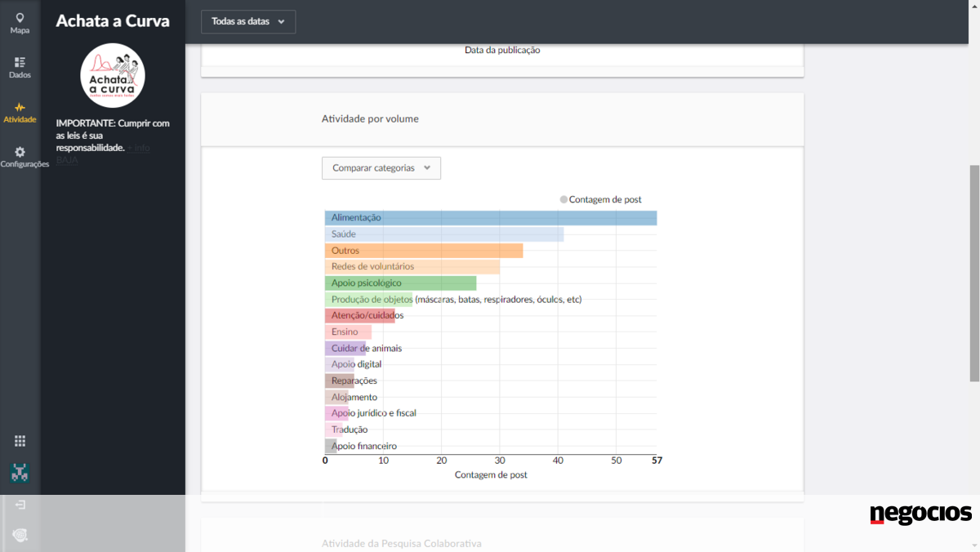
Task: Click the red Atenção/cuidados bar
Action: pos(359,316)
